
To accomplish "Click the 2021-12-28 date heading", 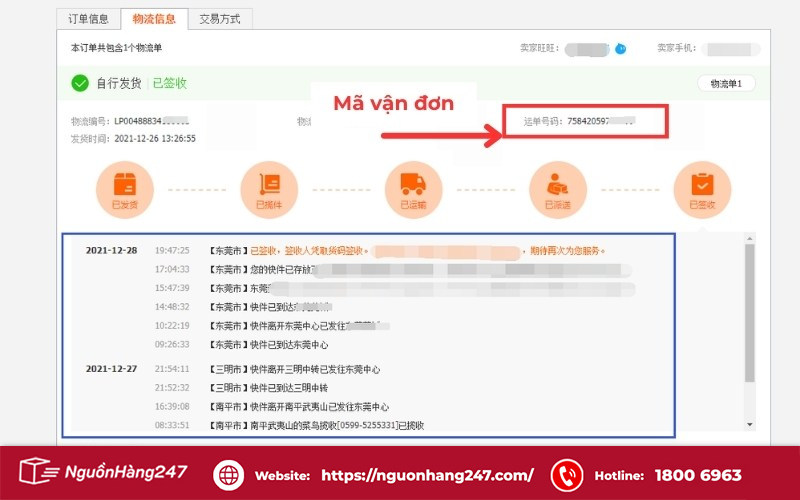I will click(x=111, y=251).
